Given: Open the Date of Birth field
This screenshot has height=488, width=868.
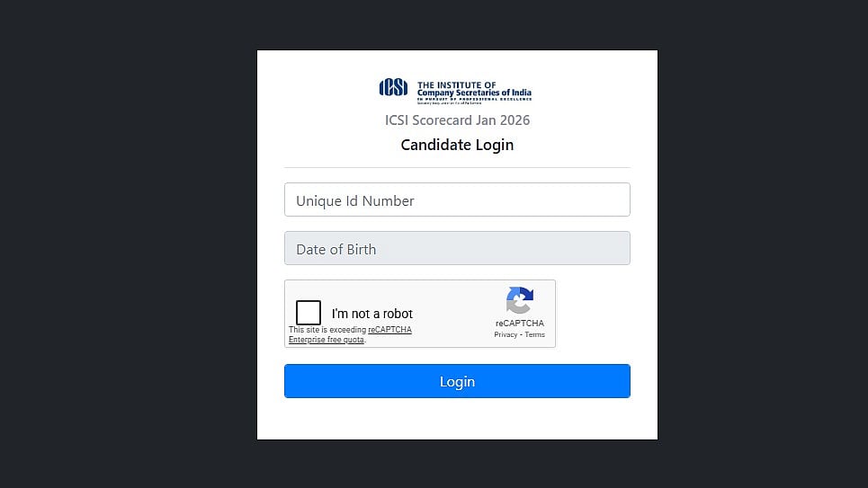Looking at the screenshot, I should point(457,248).
